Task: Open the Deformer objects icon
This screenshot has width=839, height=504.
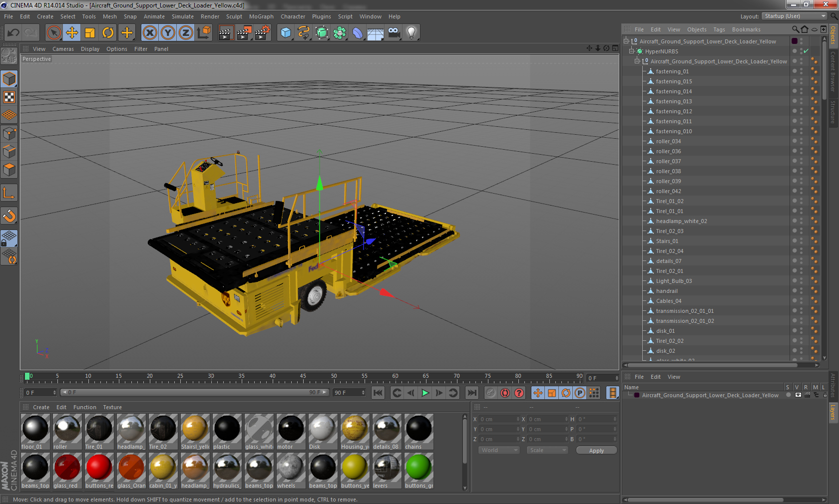Action: (x=358, y=33)
